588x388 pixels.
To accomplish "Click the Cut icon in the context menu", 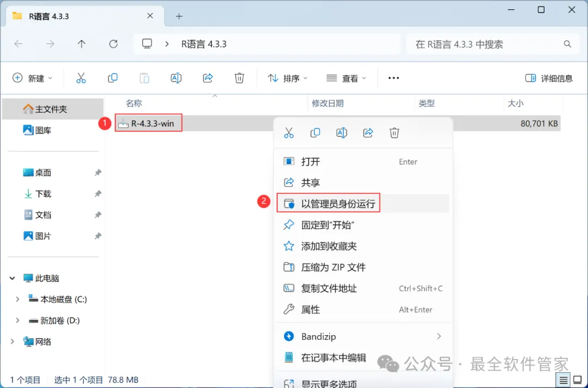I will point(289,133).
